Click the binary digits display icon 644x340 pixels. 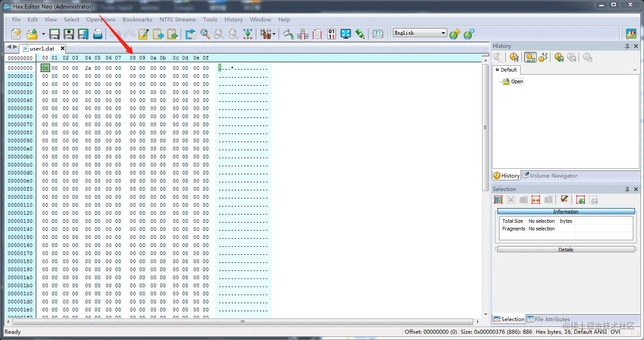coord(266,34)
